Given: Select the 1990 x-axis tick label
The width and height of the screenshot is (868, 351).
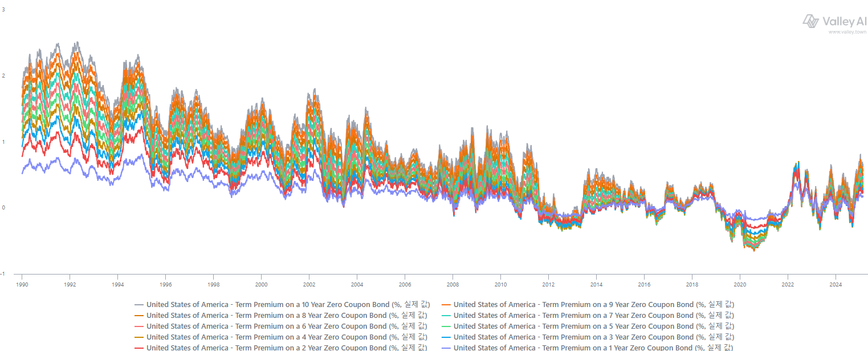Looking at the screenshot, I should (x=22, y=284).
